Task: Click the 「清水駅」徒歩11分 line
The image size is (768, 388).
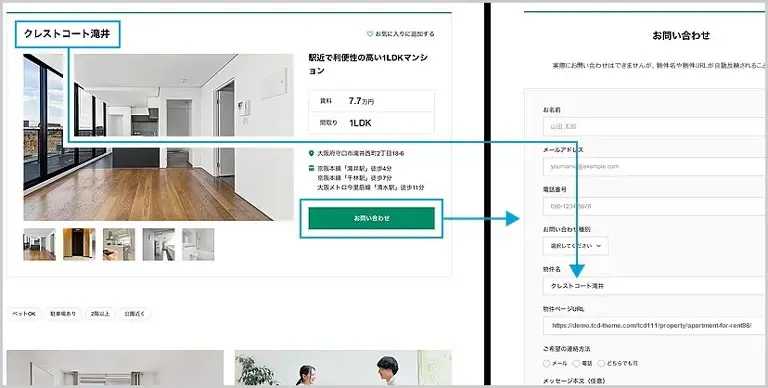Action: [370, 188]
